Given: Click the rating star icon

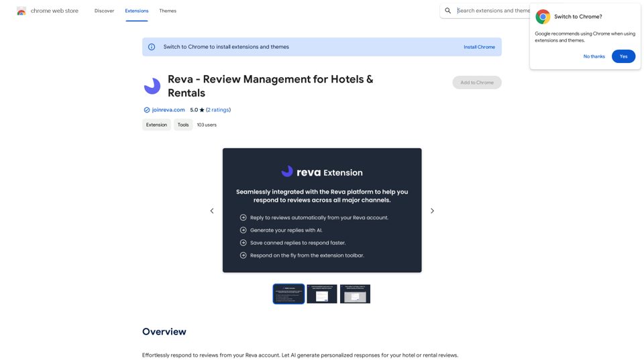Looking at the screenshot, I should (202, 110).
